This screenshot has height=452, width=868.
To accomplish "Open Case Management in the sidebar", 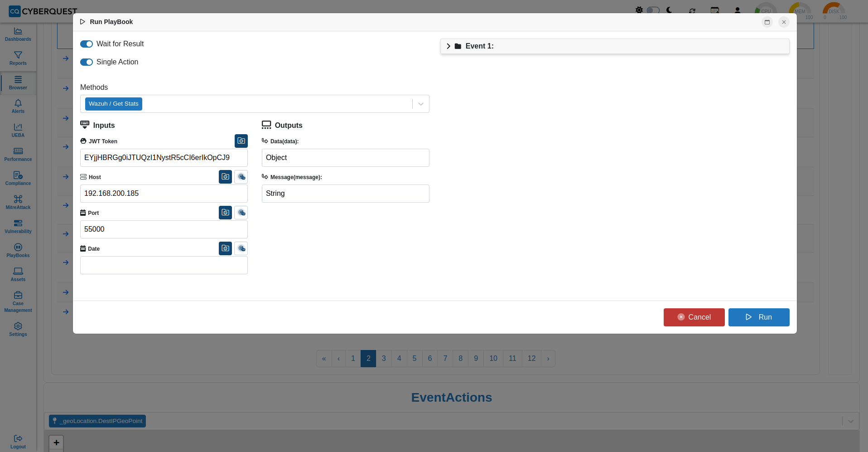I will (18, 302).
